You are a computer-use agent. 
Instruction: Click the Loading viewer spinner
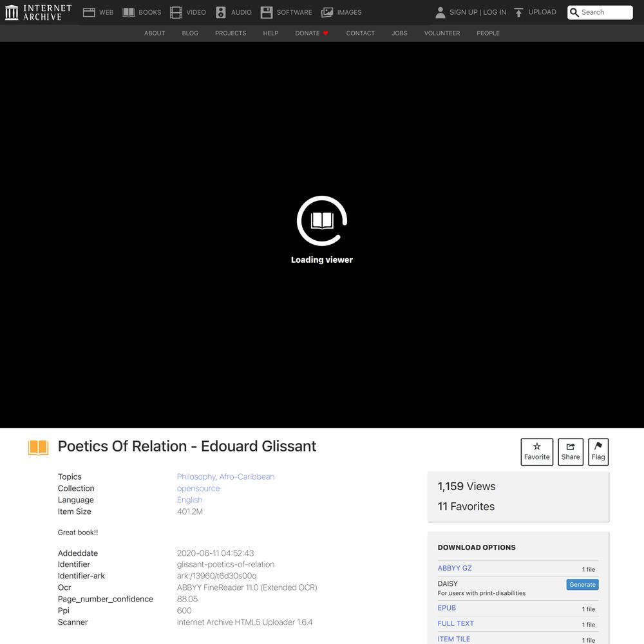(x=322, y=221)
